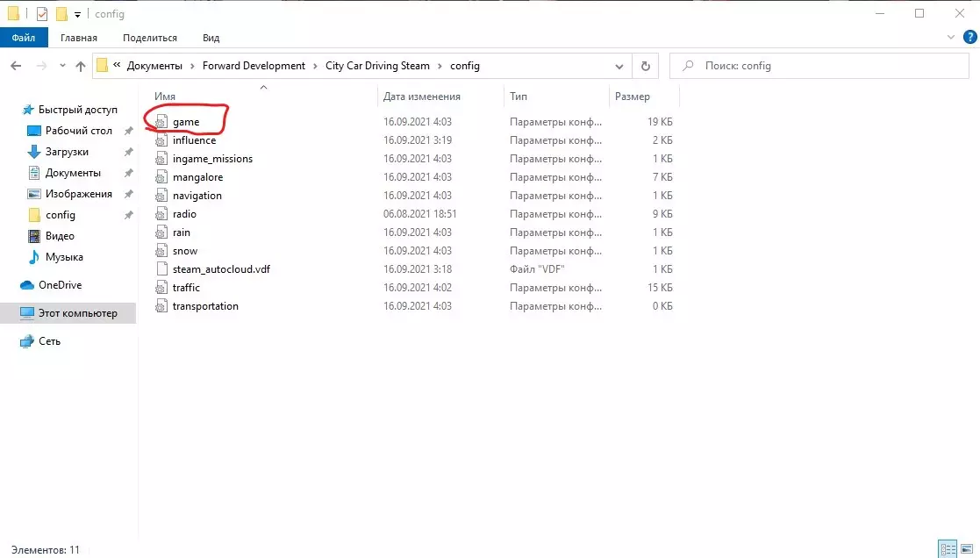
Task: Go back to previous folder
Action: coord(17,66)
